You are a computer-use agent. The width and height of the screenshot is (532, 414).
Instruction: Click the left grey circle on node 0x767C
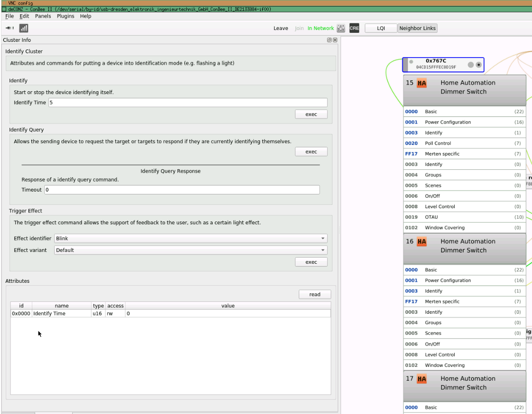471,65
